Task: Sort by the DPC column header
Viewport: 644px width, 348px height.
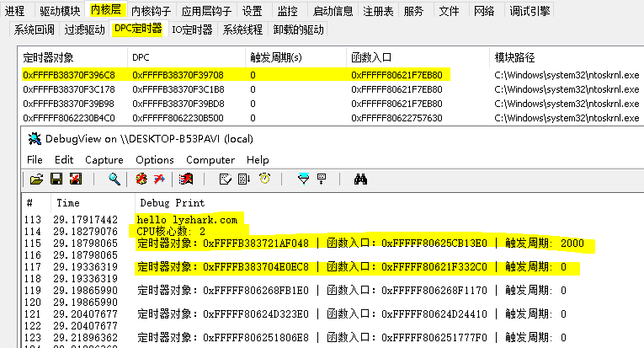Action: [186, 57]
